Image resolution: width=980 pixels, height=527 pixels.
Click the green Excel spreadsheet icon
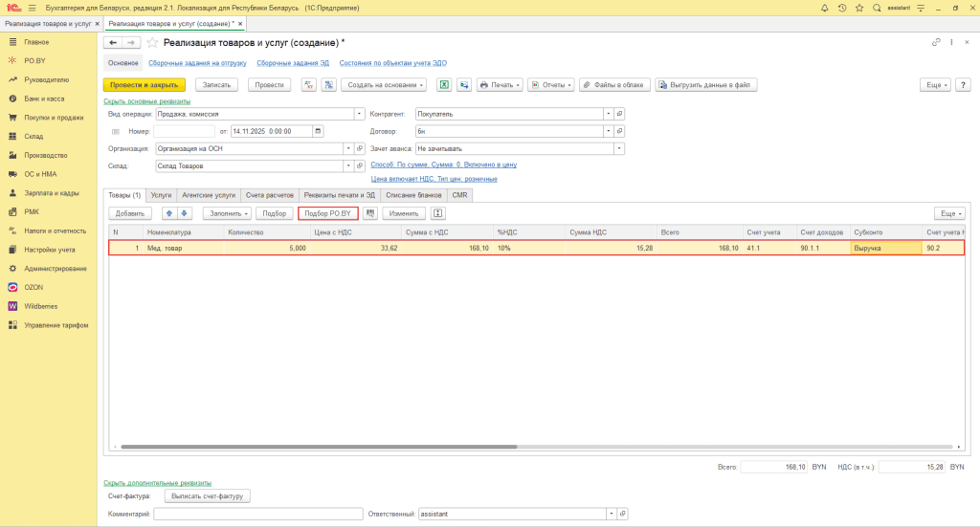(x=444, y=84)
